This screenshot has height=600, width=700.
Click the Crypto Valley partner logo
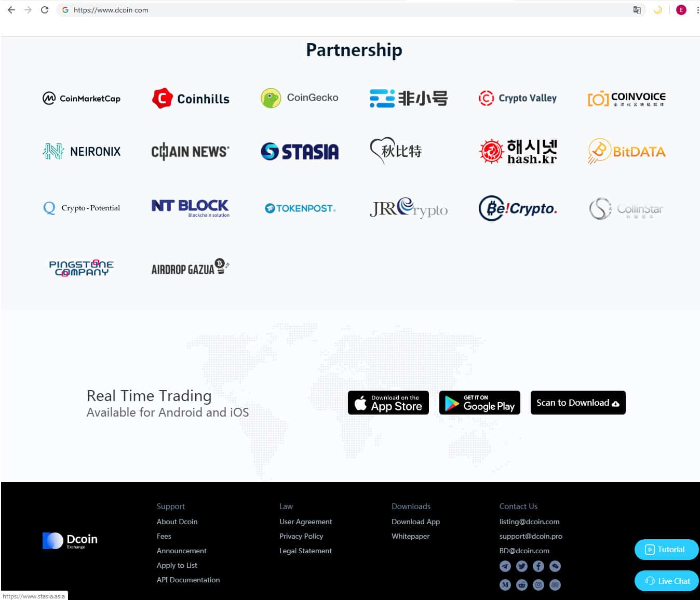pyautogui.click(x=518, y=98)
